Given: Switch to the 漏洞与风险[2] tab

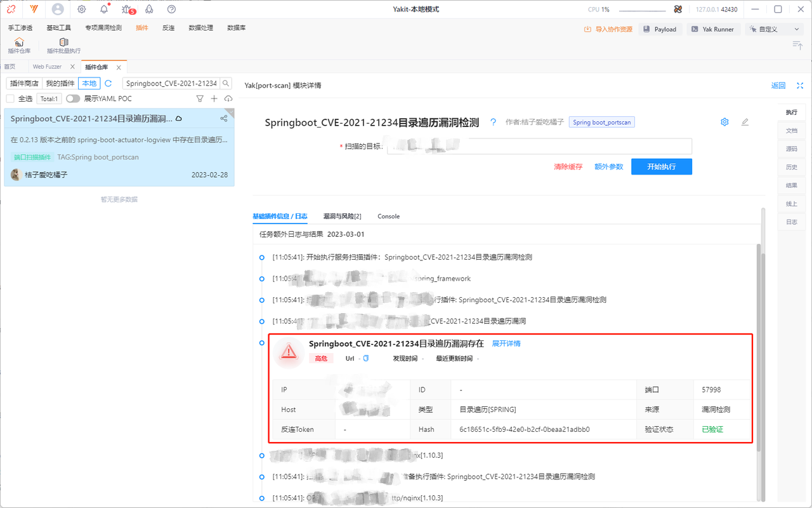Looking at the screenshot, I should coord(342,217).
